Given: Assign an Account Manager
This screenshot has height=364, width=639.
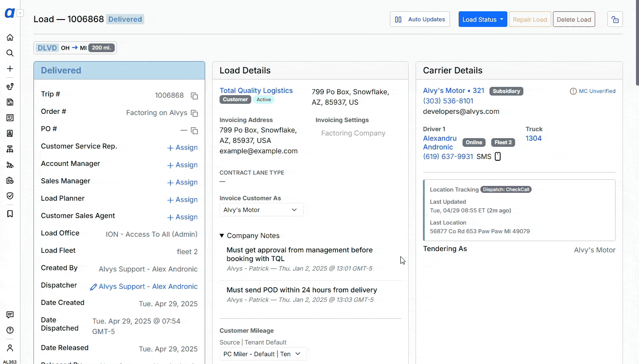Looking at the screenshot, I should [x=183, y=165].
